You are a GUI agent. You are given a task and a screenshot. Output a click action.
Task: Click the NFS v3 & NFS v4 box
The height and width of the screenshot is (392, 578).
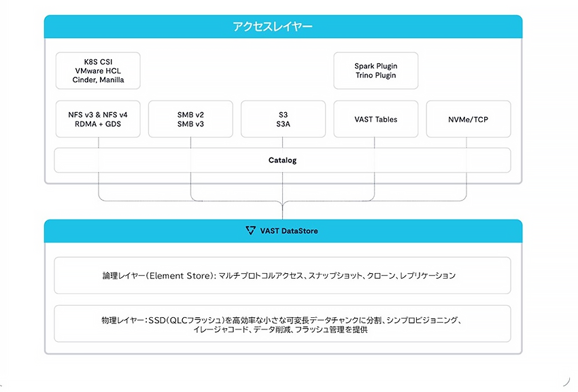pyautogui.click(x=98, y=119)
